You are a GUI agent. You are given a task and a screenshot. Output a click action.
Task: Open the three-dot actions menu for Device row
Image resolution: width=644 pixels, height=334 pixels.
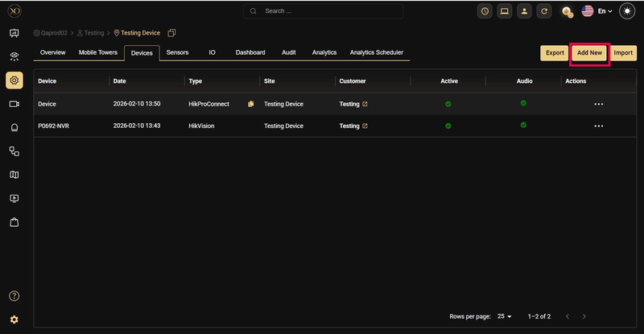coord(599,105)
